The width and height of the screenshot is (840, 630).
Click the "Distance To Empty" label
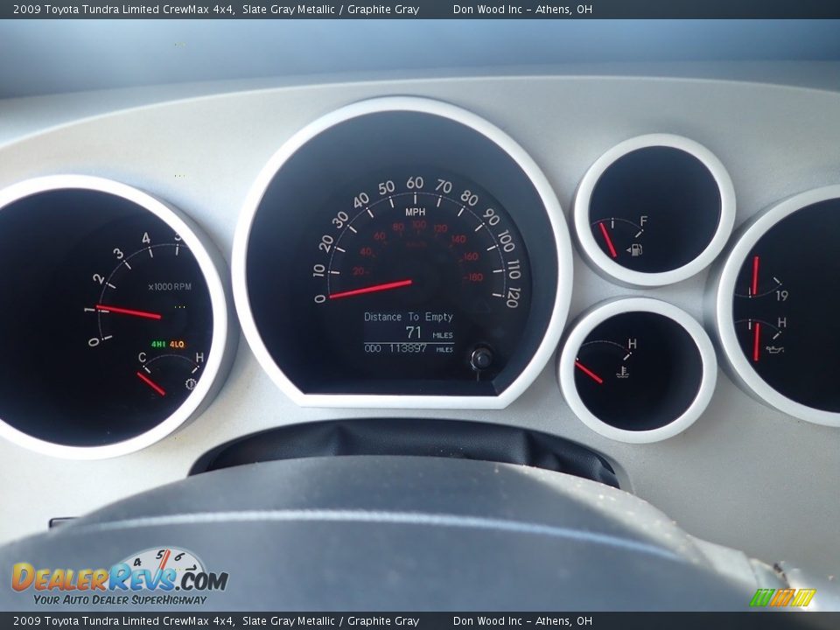tap(409, 317)
